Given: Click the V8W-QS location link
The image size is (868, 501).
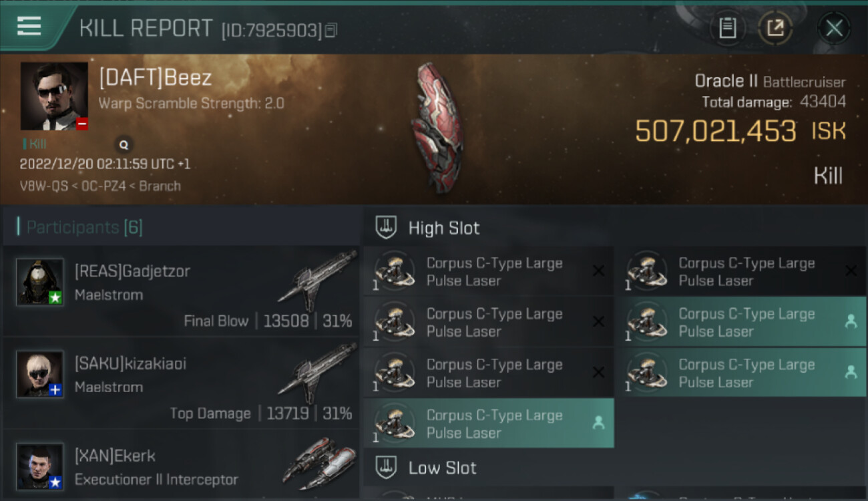Looking at the screenshot, I should point(43,186).
